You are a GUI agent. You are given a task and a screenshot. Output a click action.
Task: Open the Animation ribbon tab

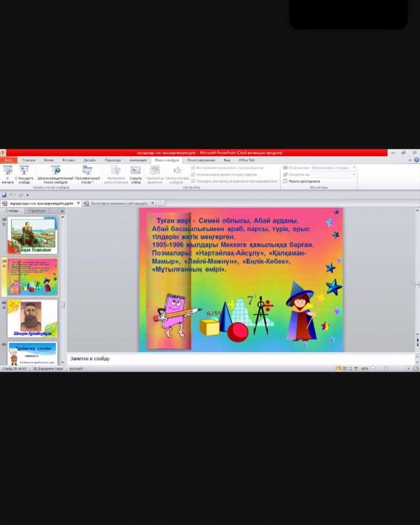tap(138, 160)
